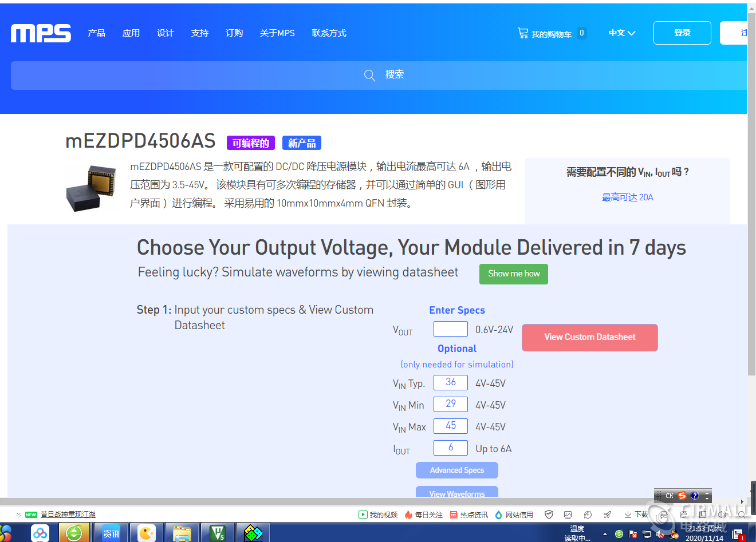This screenshot has height=542, width=756.
Task: Open the 360 browser taskbar icon
Action: click(74, 533)
